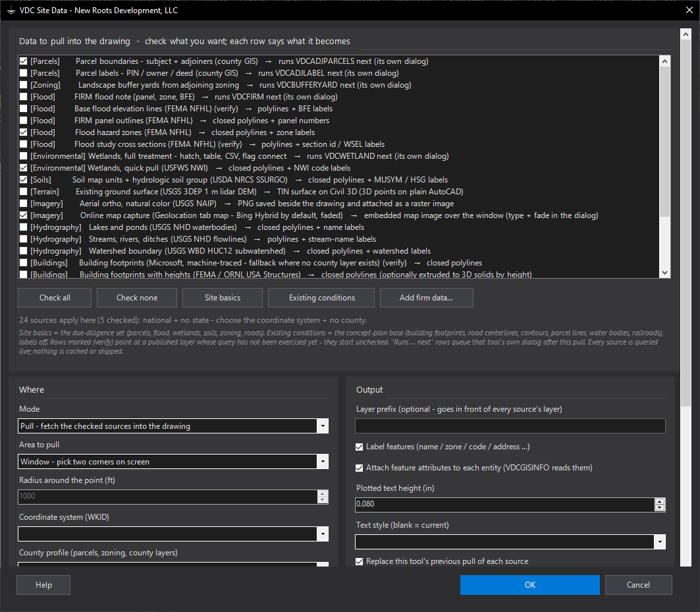Uncheck Flood hazard zones (FEMA NFHL)
This screenshot has height=612, width=700.
pyautogui.click(x=23, y=132)
